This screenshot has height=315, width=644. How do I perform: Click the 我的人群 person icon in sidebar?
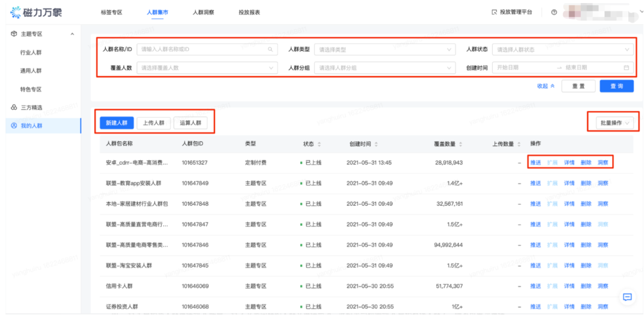coord(13,126)
